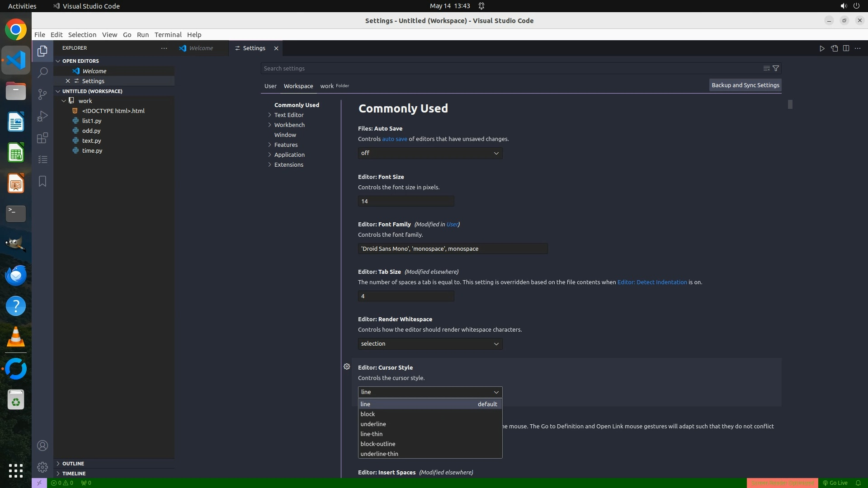Click the Editor: Detect Indentation link
The image size is (868, 488).
(652, 282)
